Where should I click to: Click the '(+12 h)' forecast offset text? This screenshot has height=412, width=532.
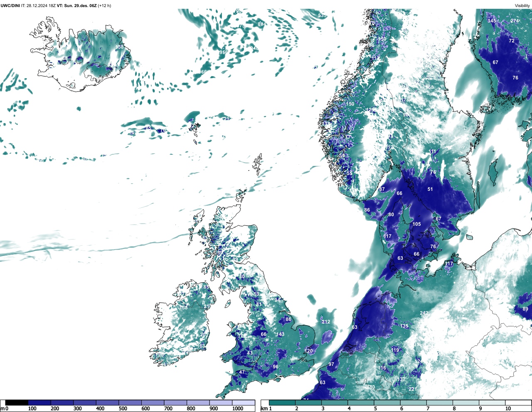[x=104, y=5]
